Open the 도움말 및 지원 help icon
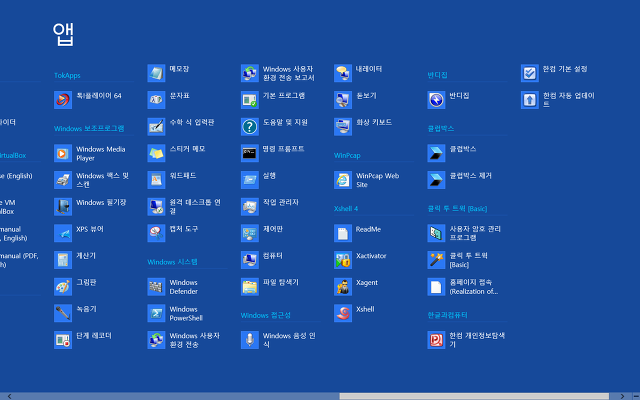Viewport: 640px width, 400px height. tap(250, 127)
